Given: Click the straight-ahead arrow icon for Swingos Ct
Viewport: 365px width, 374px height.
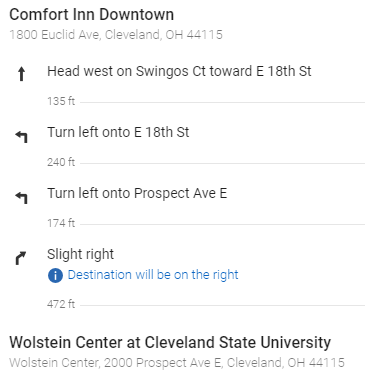Looking at the screenshot, I should click(x=21, y=74).
